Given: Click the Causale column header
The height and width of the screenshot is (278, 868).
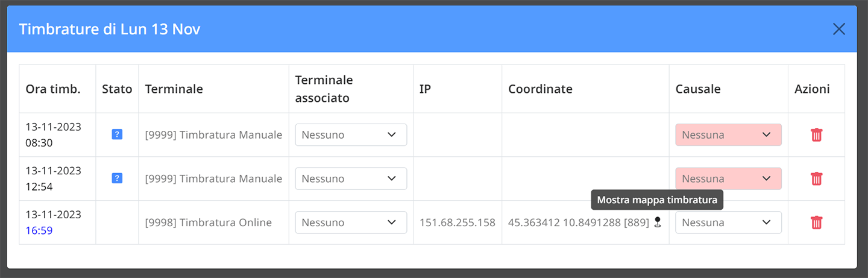Looking at the screenshot, I should point(698,89).
